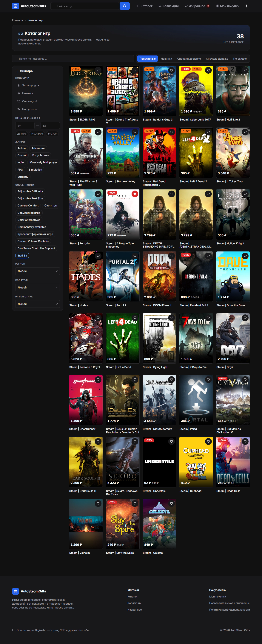Open the Издатель dropdown
The image size is (262, 644).
(38, 288)
